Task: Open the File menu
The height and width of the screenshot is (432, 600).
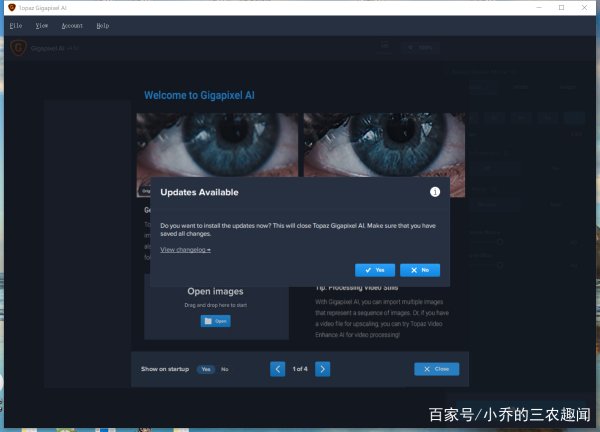Action: coord(15,25)
